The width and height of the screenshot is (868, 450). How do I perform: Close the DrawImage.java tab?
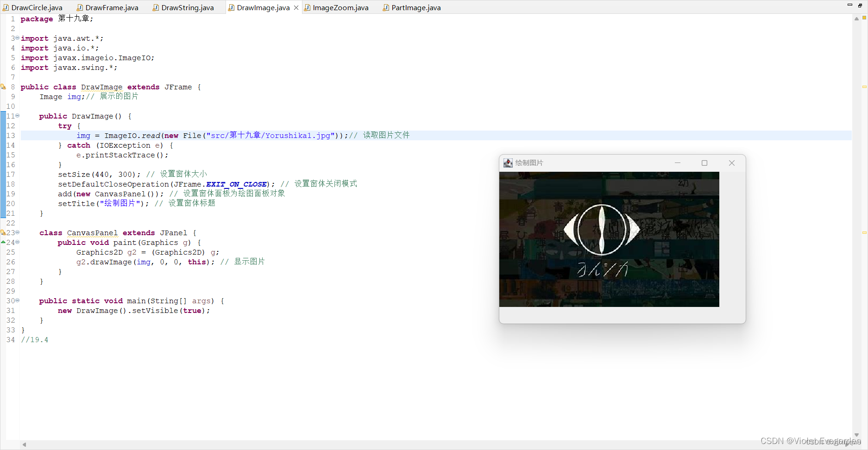tap(296, 7)
